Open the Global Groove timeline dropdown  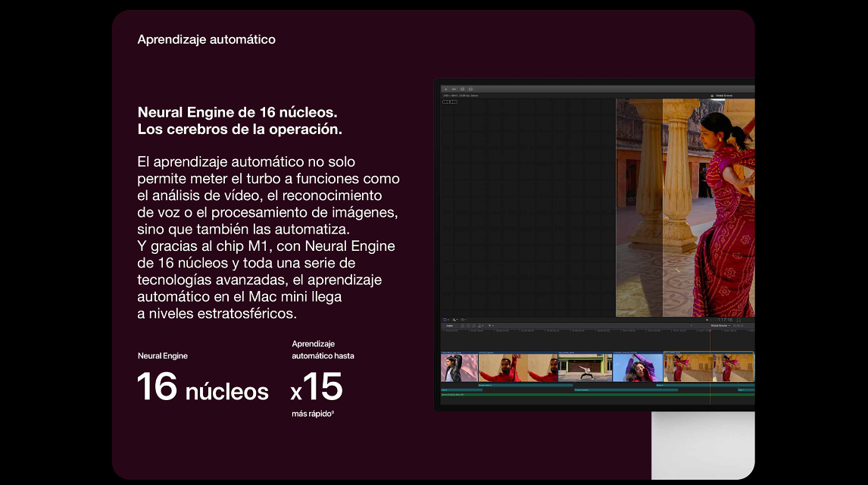(x=720, y=326)
